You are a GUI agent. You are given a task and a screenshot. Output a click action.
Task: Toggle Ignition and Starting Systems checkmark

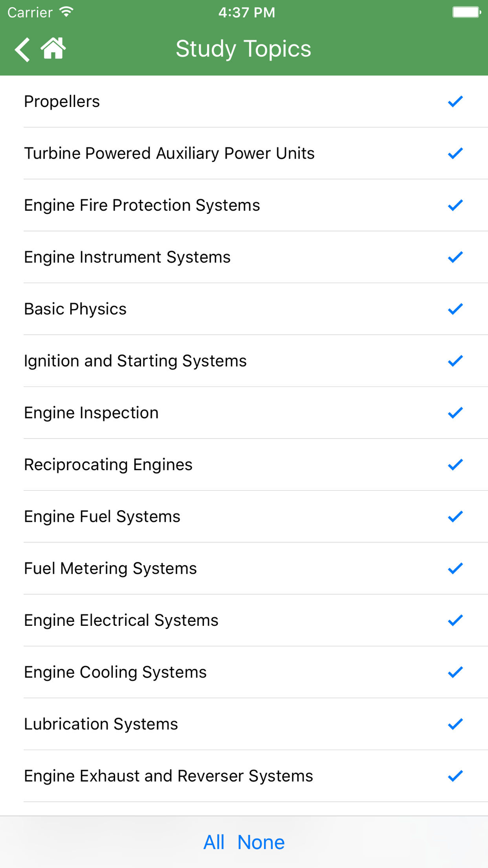point(455,361)
